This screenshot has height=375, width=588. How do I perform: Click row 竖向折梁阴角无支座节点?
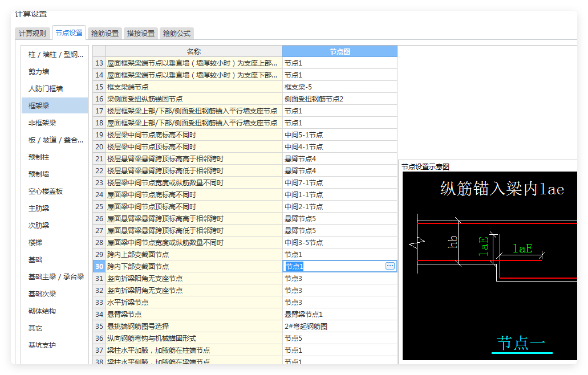coord(193,290)
